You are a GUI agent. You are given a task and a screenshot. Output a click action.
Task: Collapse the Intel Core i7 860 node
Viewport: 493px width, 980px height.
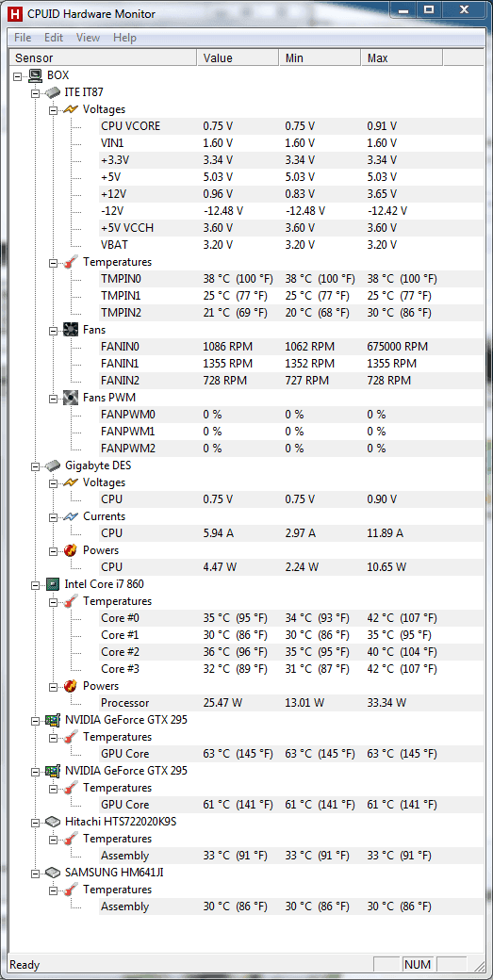pos(36,583)
